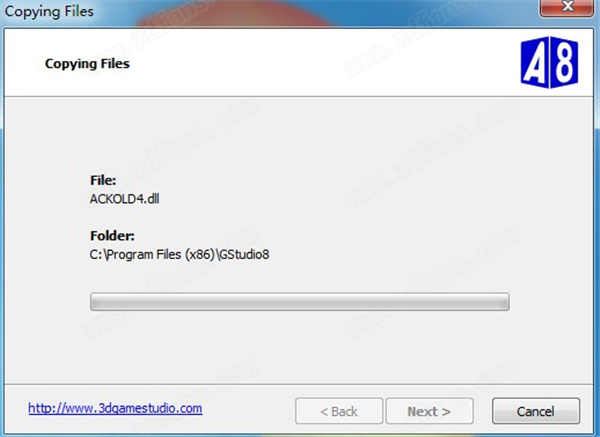Click the bold Copying Files header text
The width and height of the screenshot is (600, 437).
click(87, 64)
